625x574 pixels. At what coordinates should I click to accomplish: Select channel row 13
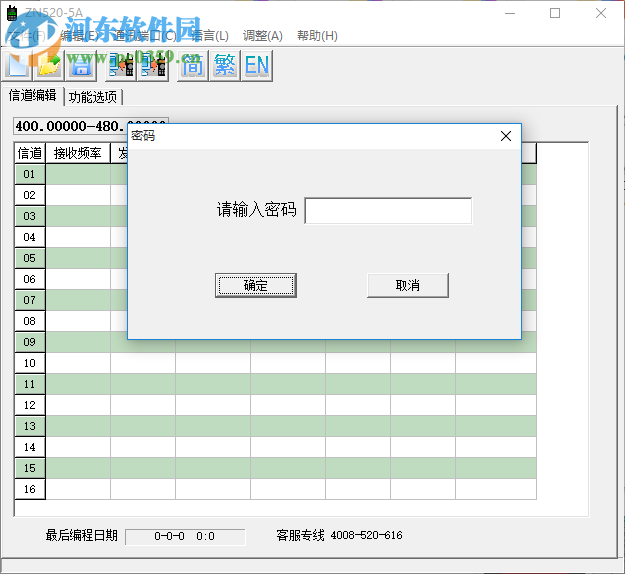[x=29, y=426]
